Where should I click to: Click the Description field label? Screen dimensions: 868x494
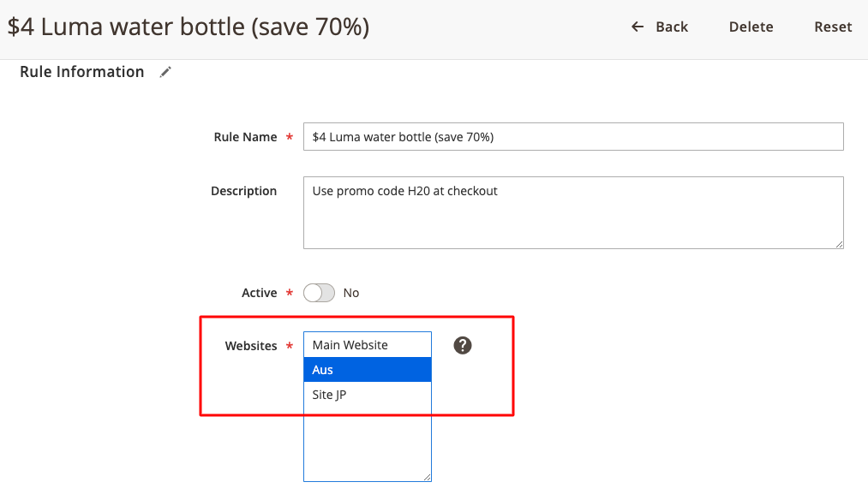(243, 191)
